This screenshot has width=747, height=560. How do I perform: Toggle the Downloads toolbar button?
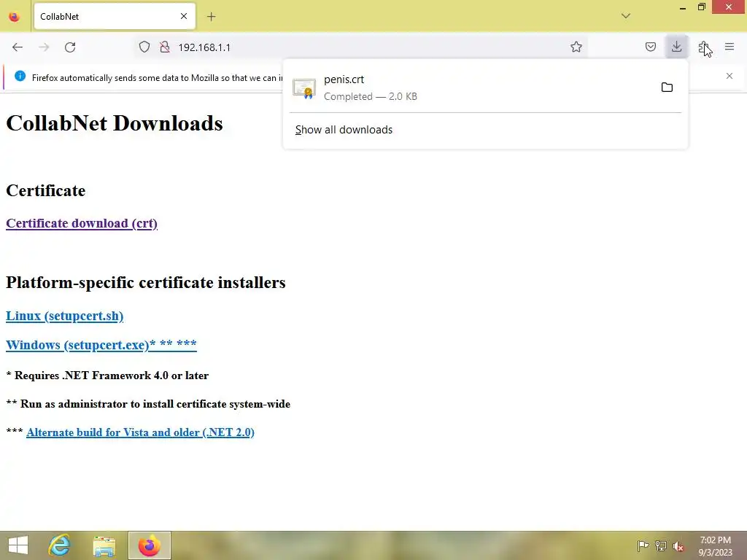click(676, 47)
